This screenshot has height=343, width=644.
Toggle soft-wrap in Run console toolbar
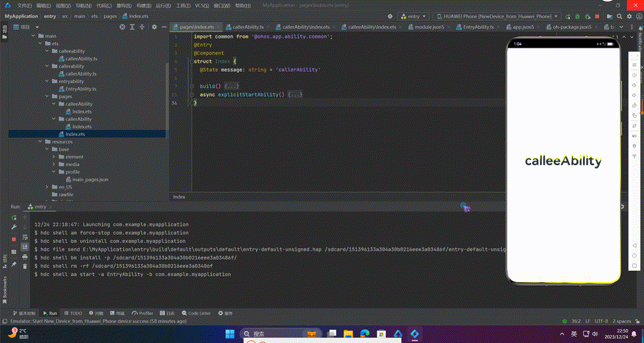[25, 238]
